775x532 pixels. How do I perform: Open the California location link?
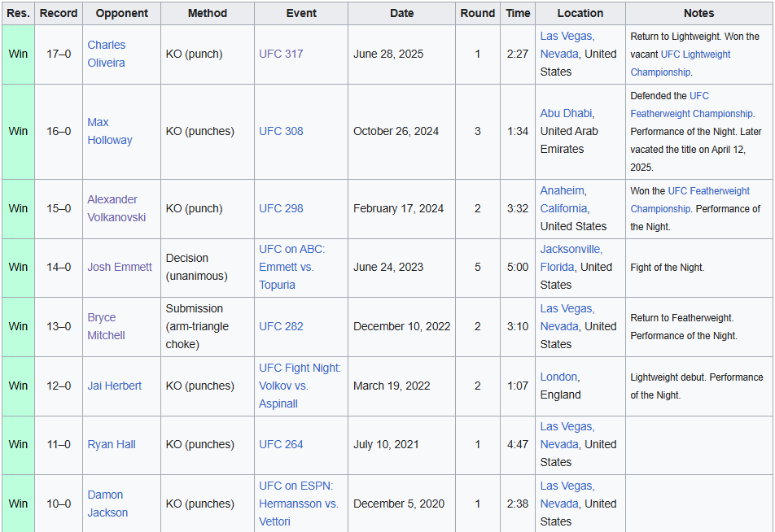[x=563, y=208]
